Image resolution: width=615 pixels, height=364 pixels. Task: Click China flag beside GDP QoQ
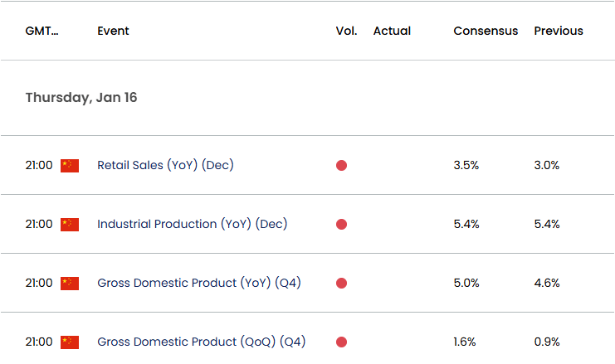pos(70,342)
